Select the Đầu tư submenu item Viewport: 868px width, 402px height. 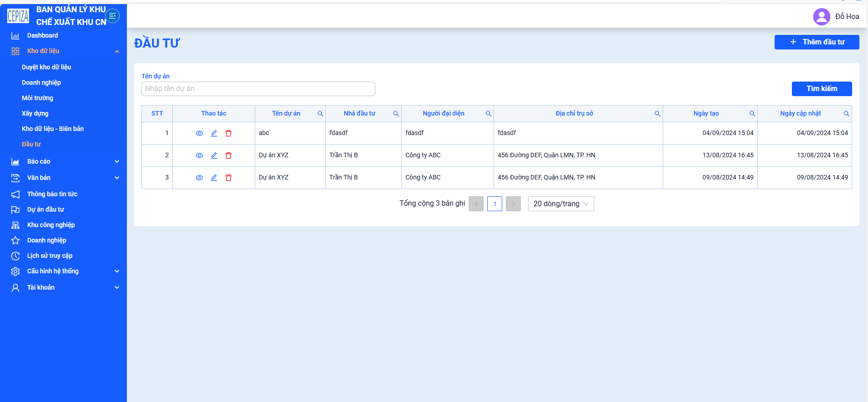click(31, 144)
